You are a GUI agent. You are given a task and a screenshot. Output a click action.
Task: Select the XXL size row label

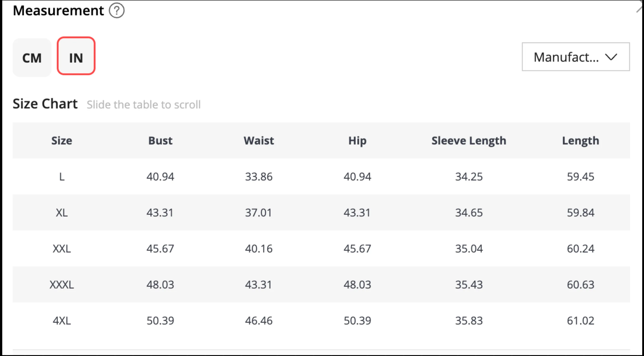tap(62, 249)
